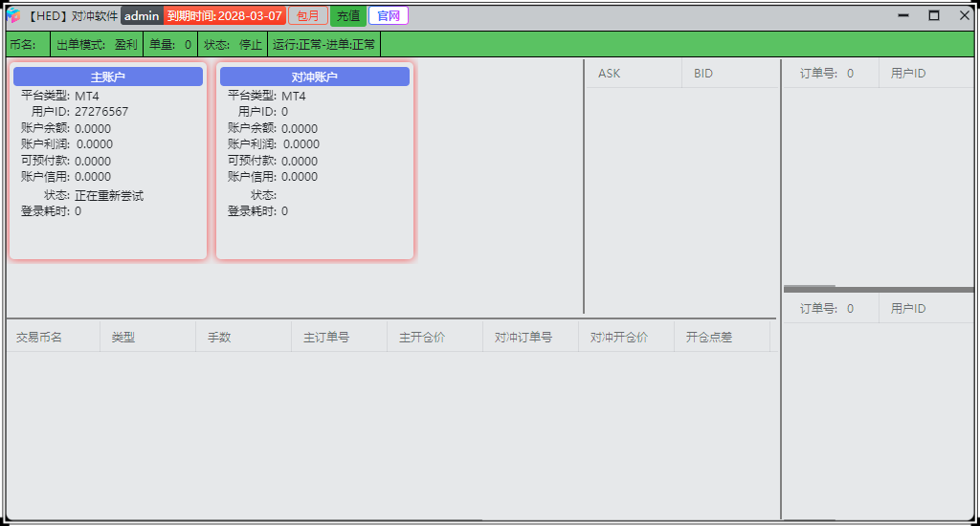Click the 交易币名 column header
This screenshot has height=526, width=980.
tap(39, 338)
